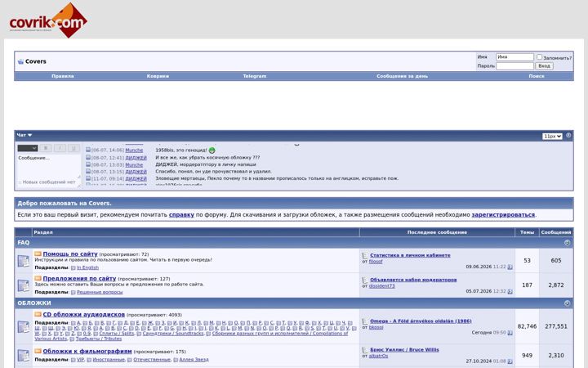
Task: Click chat message icon at 08-07 12:41
Action: pyautogui.click(x=88, y=157)
